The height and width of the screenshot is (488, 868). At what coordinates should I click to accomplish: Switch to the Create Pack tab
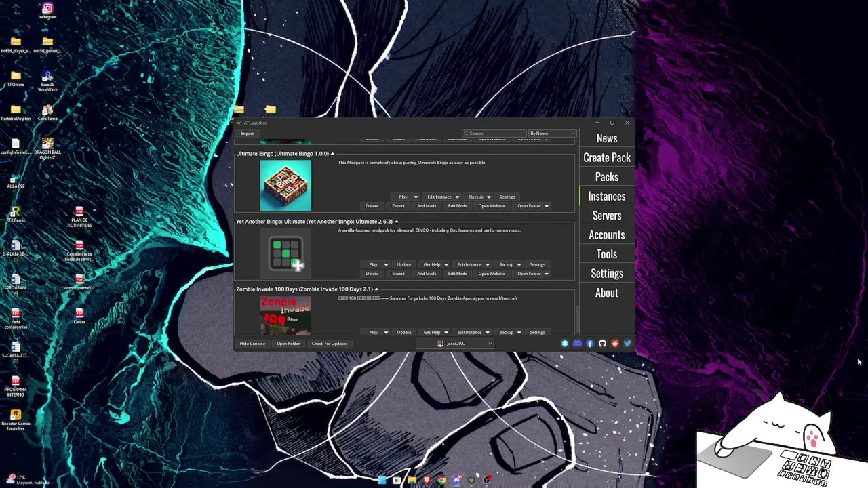607,157
